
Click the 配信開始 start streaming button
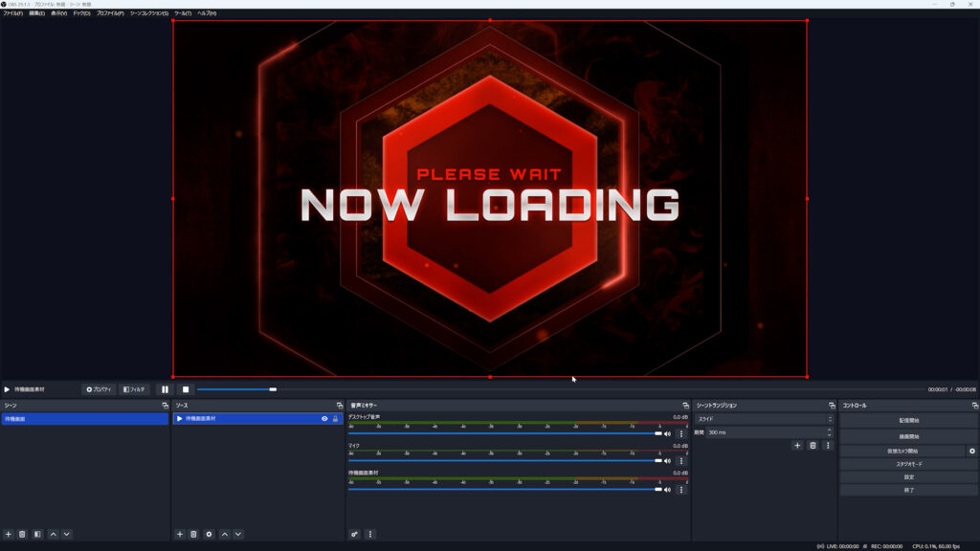point(908,421)
